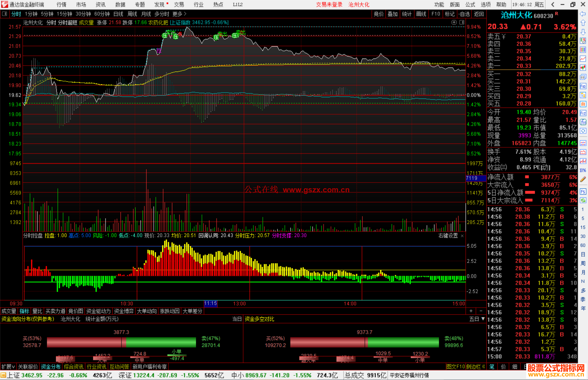Viewport: 588px width, 380px height.
Task: Click the stacked windows icon in sidebar
Action: pos(583,77)
